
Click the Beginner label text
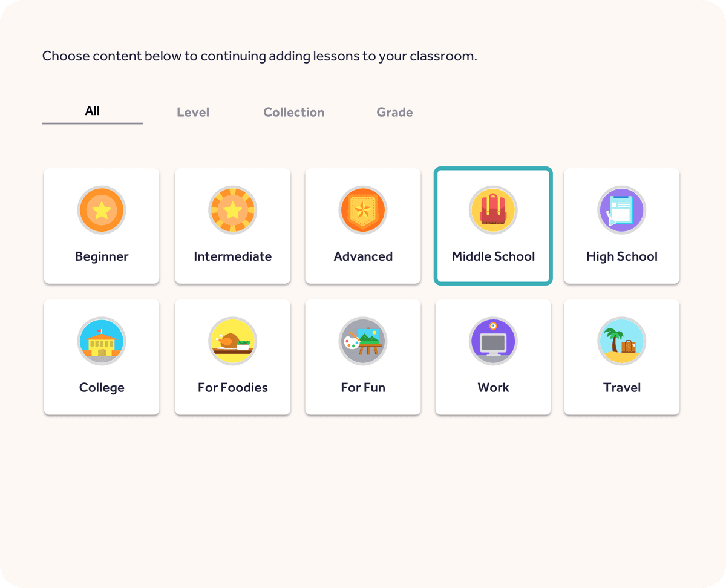click(102, 256)
